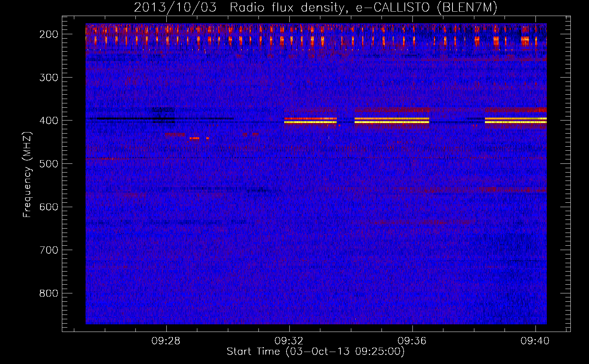Click the 09:28 time tick label
Image resolution: width=589 pixels, height=364 pixels.
(x=166, y=341)
